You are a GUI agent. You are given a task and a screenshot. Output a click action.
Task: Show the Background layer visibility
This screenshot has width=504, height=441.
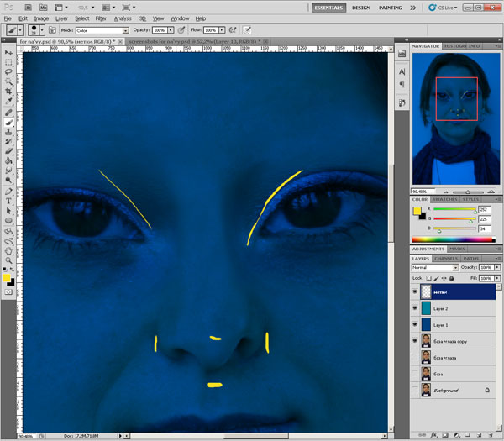(x=416, y=391)
